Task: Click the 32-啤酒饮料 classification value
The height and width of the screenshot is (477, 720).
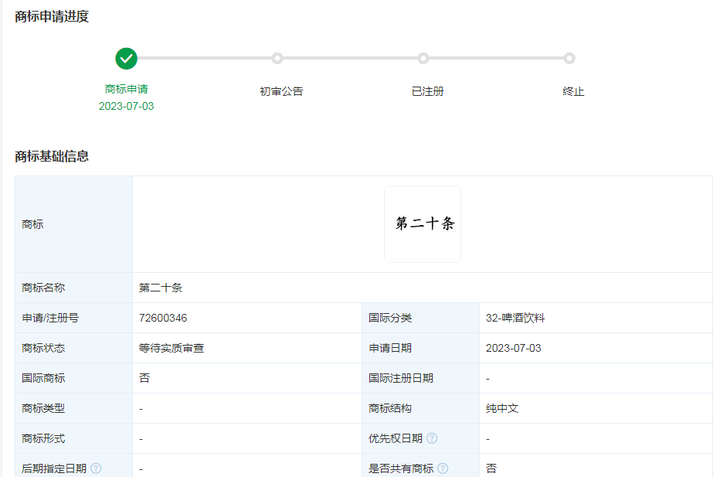Action: [x=515, y=318]
